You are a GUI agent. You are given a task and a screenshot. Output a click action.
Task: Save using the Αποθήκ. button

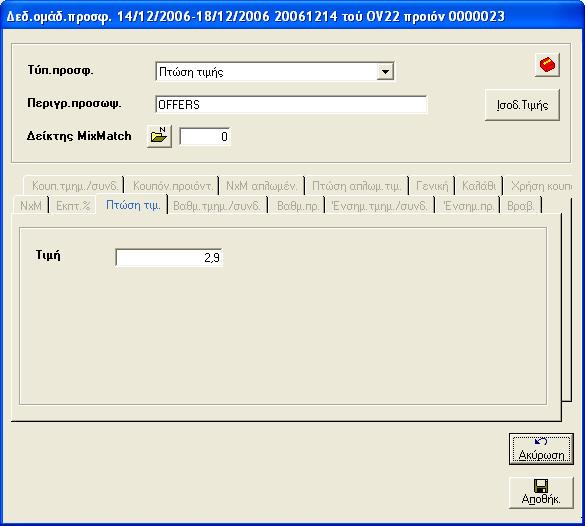(541, 492)
